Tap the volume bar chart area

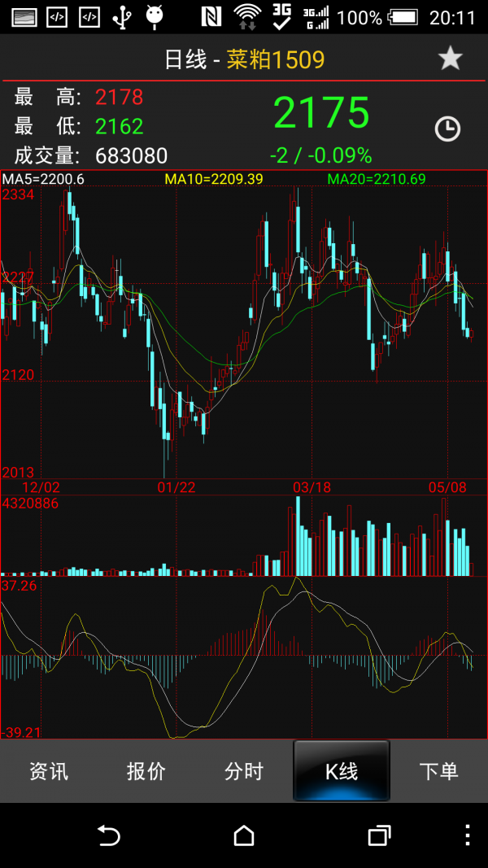[x=244, y=536]
